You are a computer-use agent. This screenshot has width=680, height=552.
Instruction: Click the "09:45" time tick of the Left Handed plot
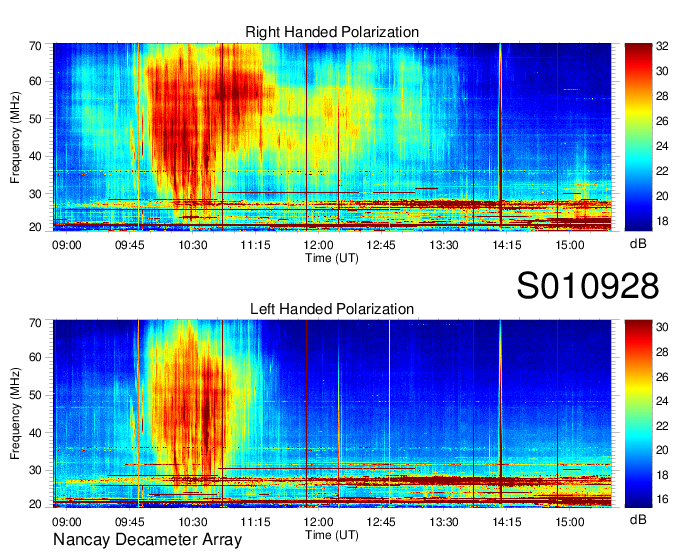coord(130,522)
